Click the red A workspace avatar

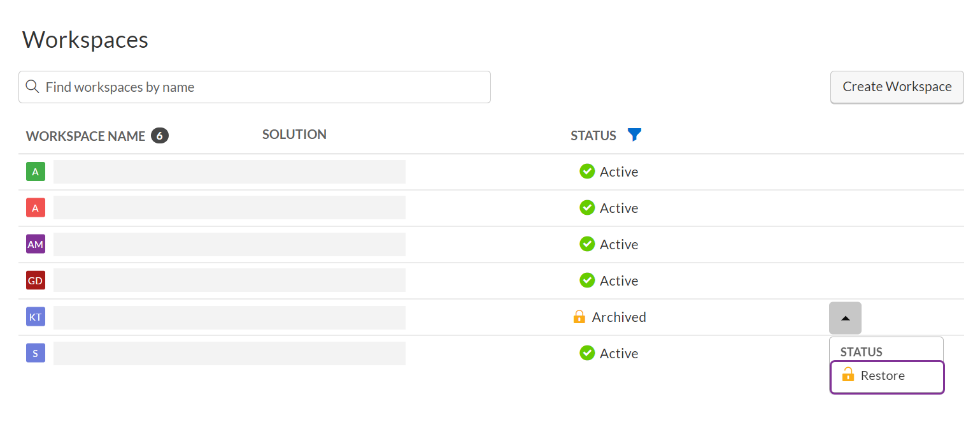click(35, 207)
